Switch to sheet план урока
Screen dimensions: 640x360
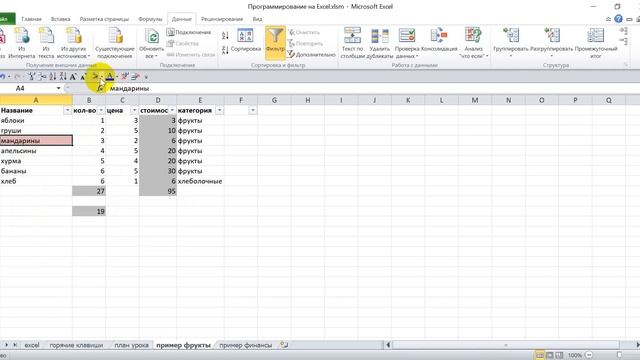point(131,345)
